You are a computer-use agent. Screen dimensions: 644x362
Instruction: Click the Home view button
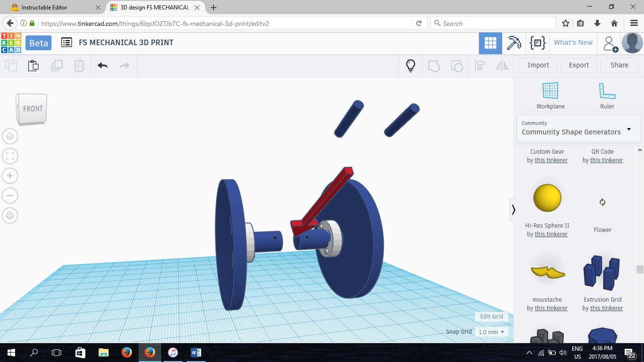(x=10, y=137)
